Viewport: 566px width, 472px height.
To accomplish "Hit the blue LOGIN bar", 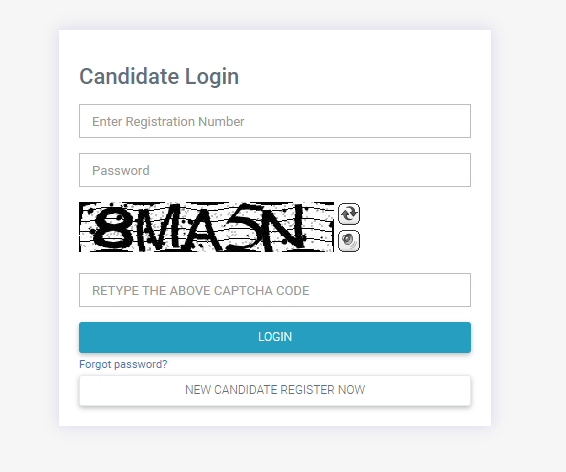I will point(275,337).
